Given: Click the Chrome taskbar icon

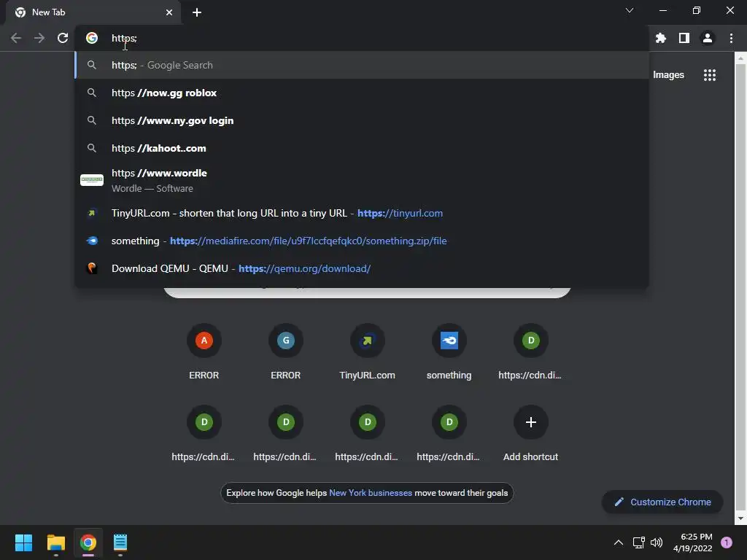Looking at the screenshot, I should pos(88,542).
